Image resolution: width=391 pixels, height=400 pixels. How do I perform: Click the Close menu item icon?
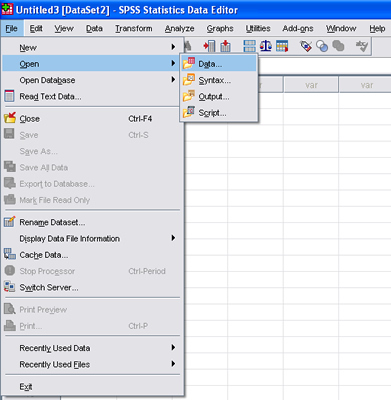tap(10, 118)
